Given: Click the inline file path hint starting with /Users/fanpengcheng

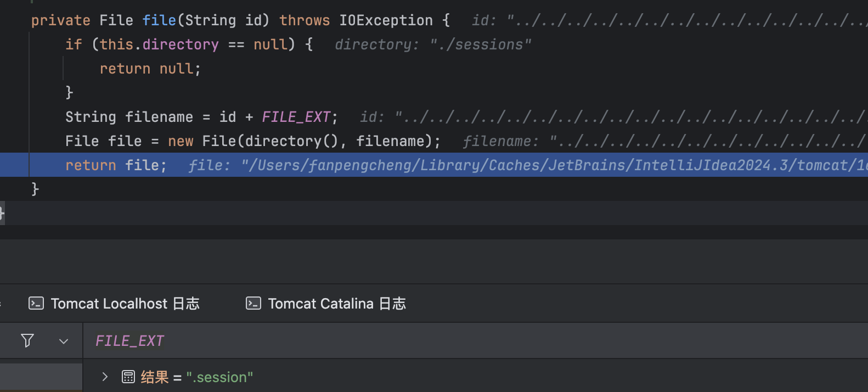Looking at the screenshot, I should click(549, 165).
